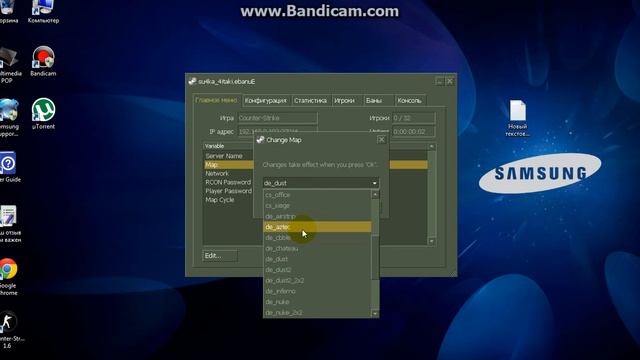Select the Player Password variable row

[x=228, y=191]
